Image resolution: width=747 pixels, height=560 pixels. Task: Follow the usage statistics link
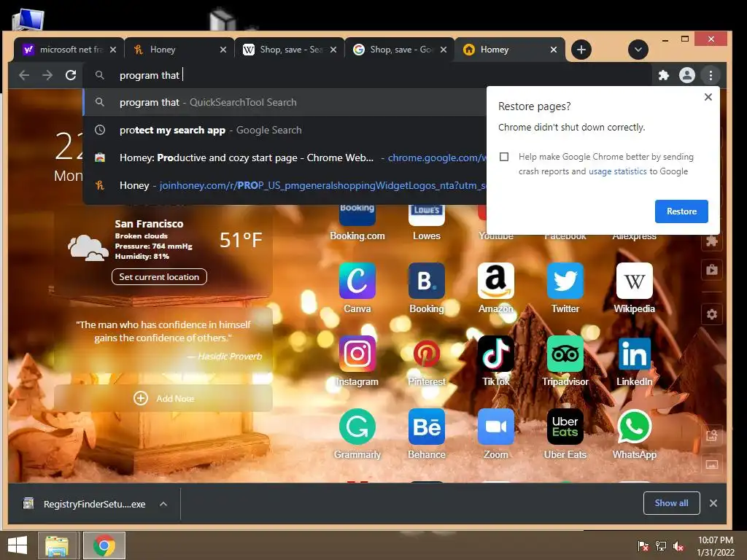pos(617,171)
